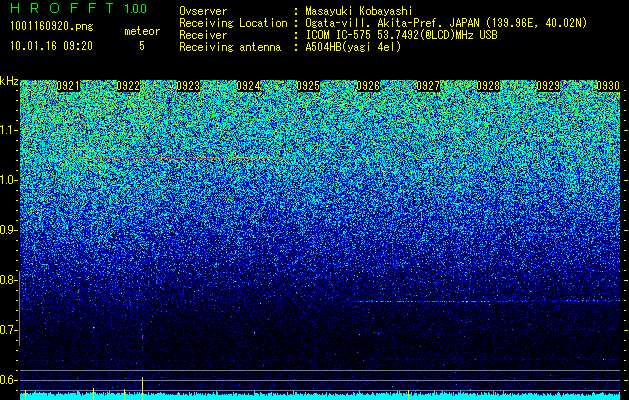Select the observer name Masayuki Kobayashi
629x400 pixels.
pos(359,11)
